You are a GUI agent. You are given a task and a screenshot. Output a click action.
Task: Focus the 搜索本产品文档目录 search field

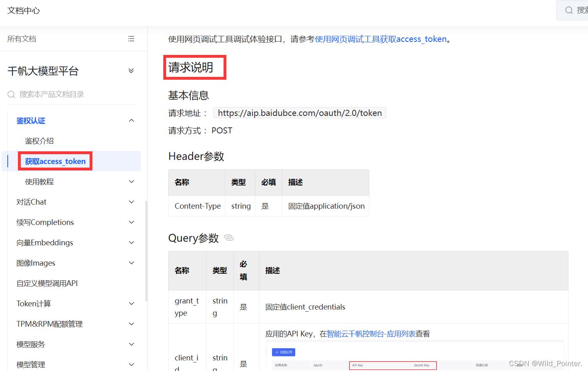tap(71, 94)
